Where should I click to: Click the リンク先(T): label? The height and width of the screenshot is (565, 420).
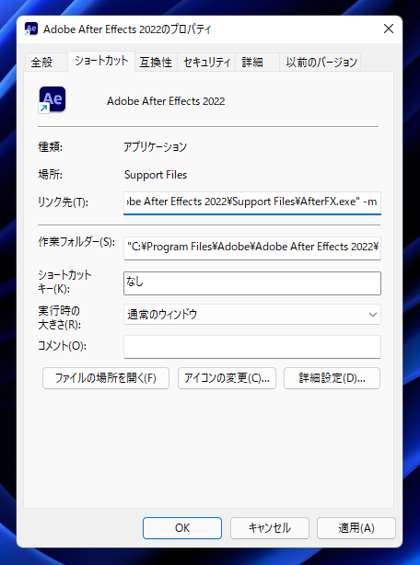coord(63,202)
